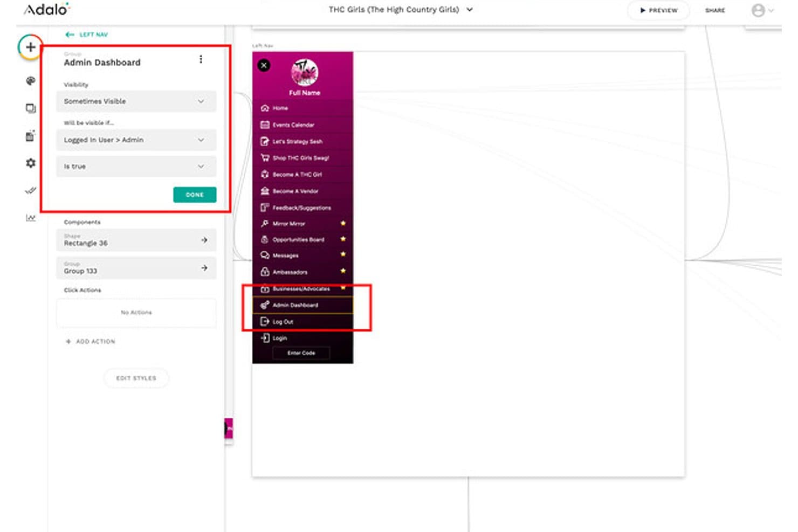Select Home in the left nav menu
798x532 pixels.
(302, 108)
